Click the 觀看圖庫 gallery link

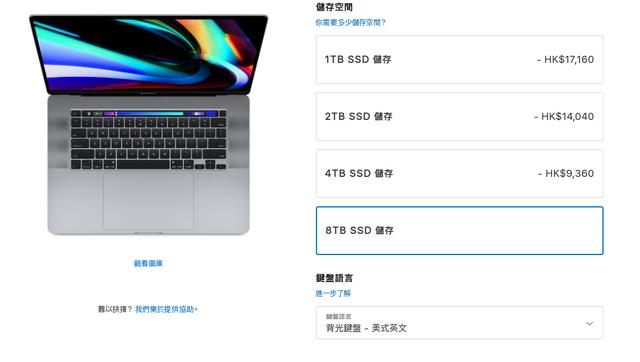(x=148, y=263)
